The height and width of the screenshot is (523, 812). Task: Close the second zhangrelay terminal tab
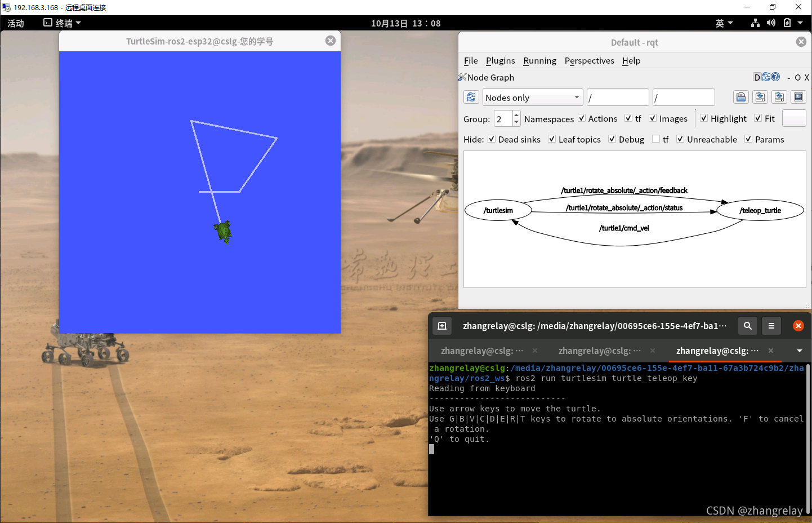653,351
